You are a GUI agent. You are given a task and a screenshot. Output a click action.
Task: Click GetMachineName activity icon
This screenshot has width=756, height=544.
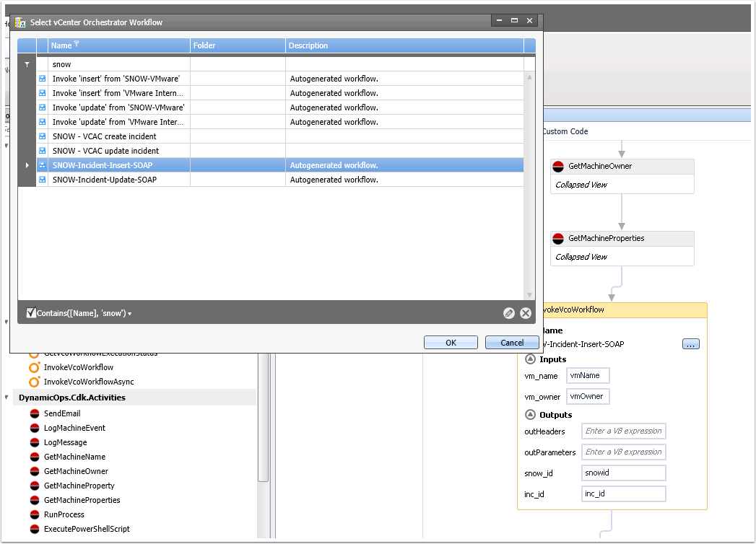34,457
